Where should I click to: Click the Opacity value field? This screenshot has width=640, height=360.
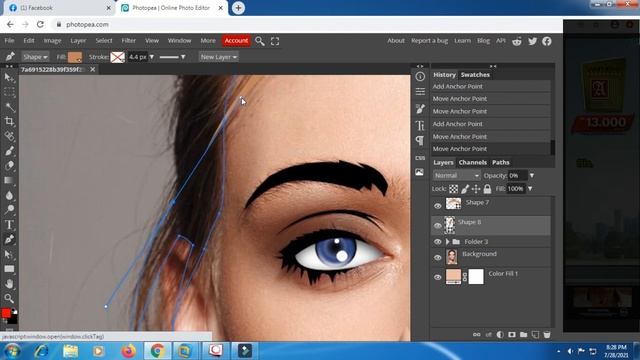coord(517,176)
